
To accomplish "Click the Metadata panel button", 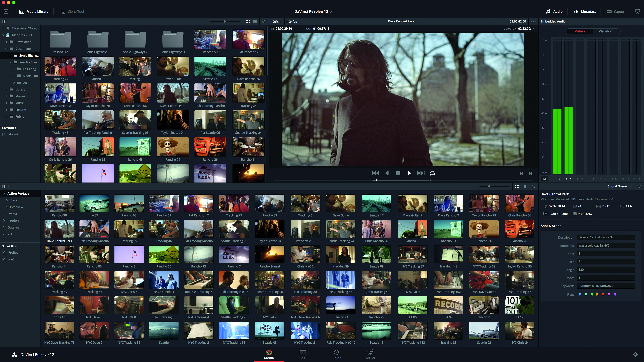I will (585, 11).
